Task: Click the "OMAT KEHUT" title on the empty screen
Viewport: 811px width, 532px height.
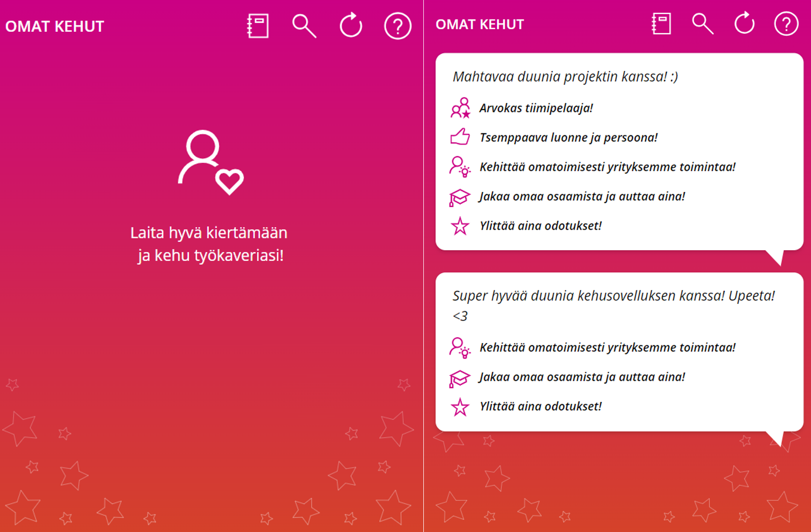Action: coord(55,26)
